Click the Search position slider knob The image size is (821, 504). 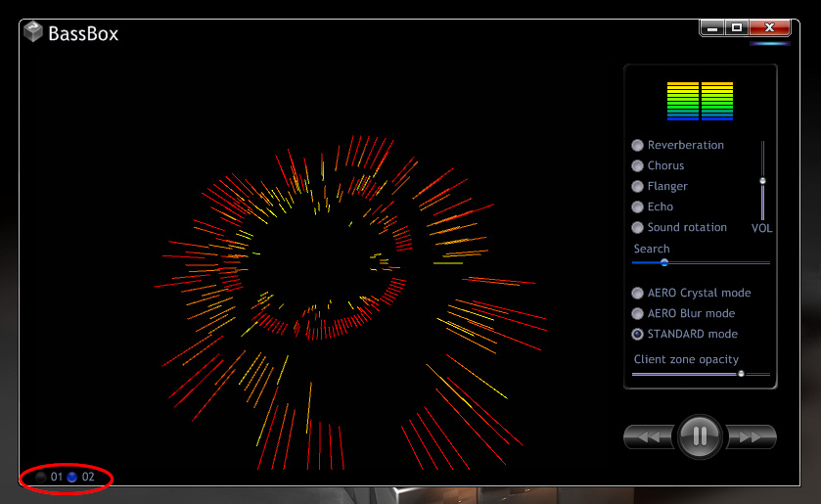[664, 262]
